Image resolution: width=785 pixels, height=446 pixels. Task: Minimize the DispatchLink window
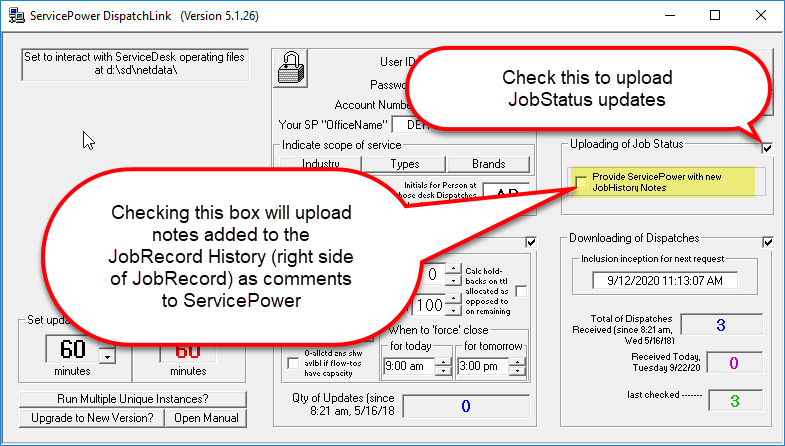[670, 16]
